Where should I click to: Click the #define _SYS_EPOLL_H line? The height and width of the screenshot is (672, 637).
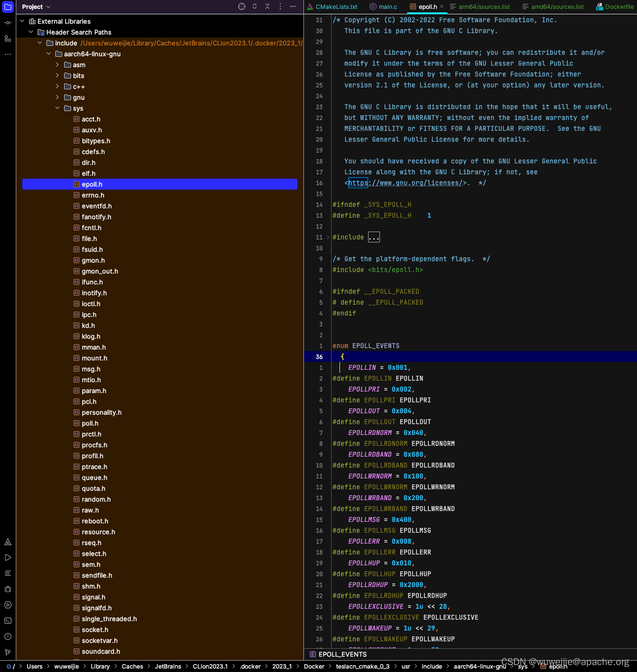pyautogui.click(x=381, y=216)
